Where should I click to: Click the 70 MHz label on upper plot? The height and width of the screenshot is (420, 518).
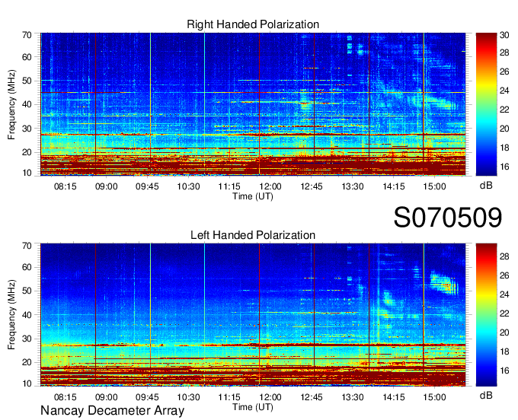[x=27, y=35]
